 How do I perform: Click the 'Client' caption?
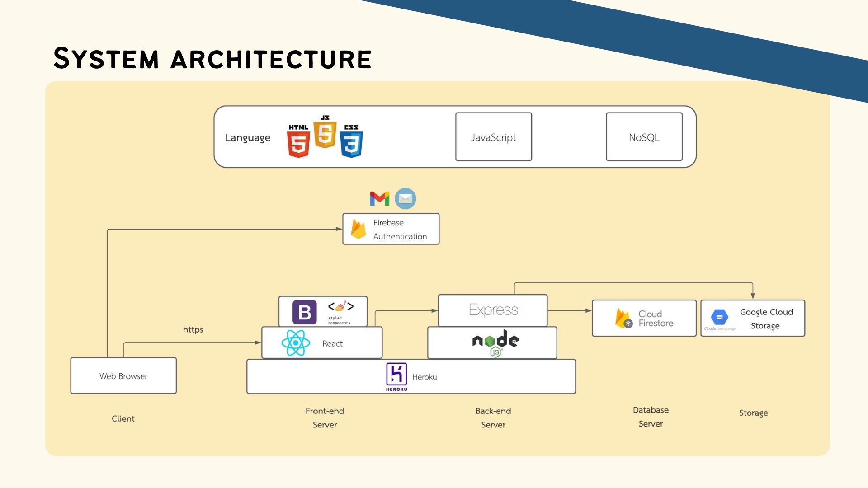(123, 418)
